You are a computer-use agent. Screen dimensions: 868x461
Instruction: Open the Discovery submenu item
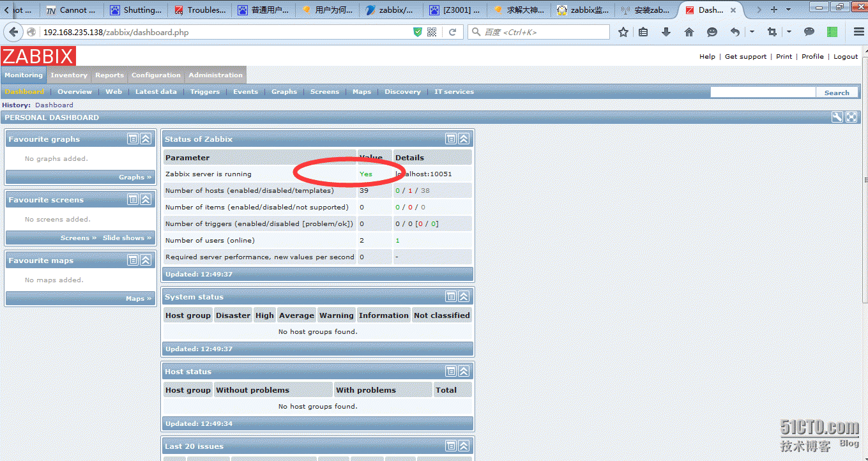click(x=402, y=91)
